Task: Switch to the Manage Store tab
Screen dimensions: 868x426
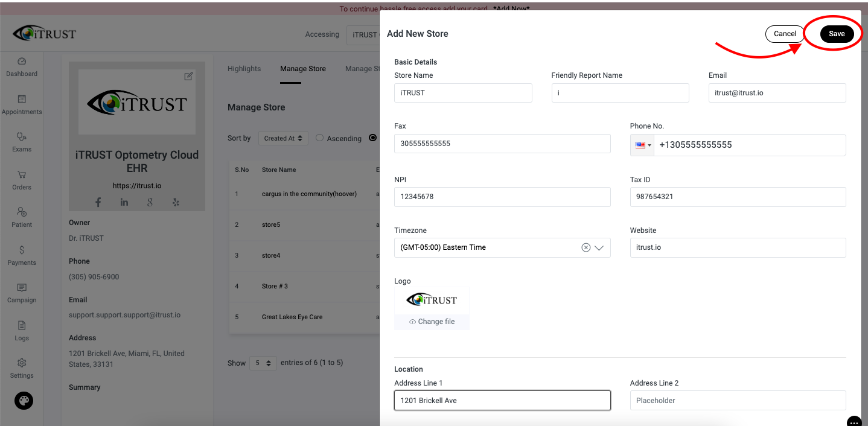Action: (303, 68)
